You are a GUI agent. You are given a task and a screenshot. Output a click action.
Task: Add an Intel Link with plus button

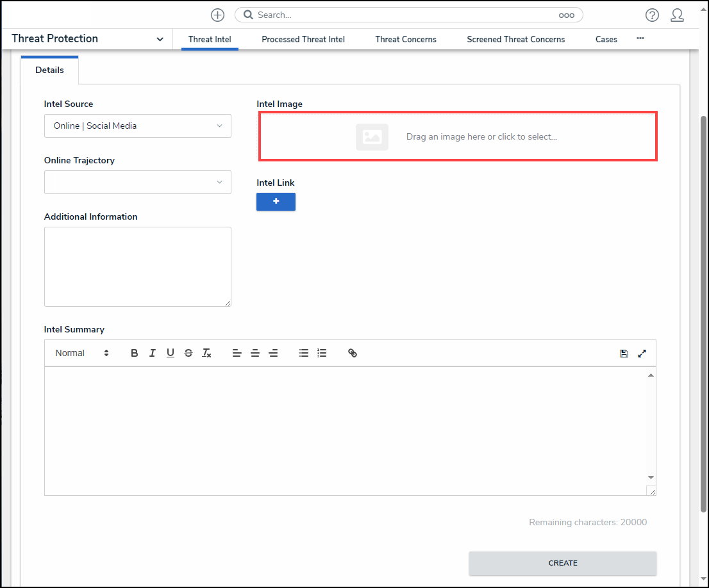pyautogui.click(x=276, y=202)
